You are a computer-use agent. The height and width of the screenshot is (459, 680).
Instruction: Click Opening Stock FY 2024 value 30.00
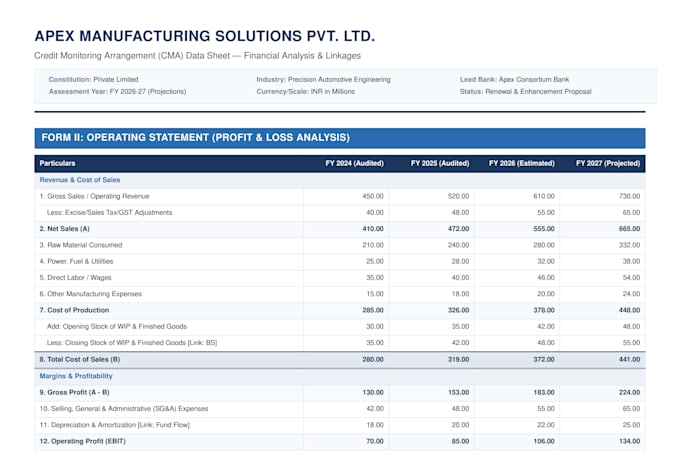coord(375,326)
